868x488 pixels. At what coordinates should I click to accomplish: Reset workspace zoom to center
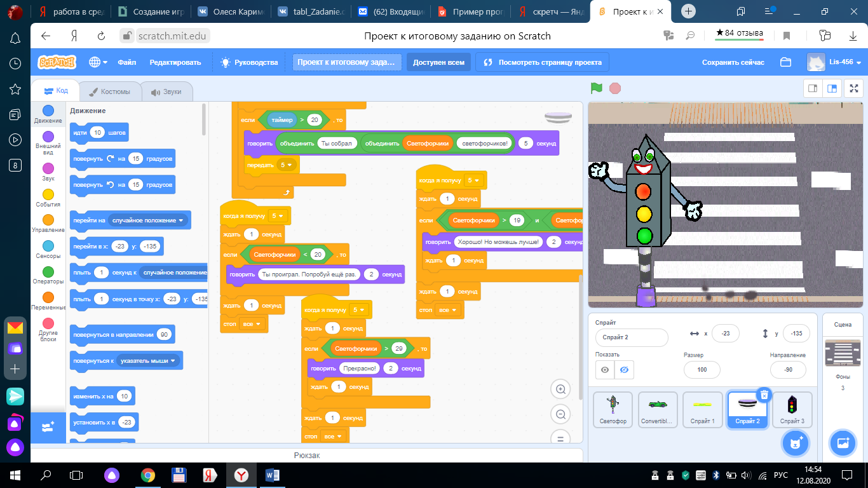click(560, 438)
